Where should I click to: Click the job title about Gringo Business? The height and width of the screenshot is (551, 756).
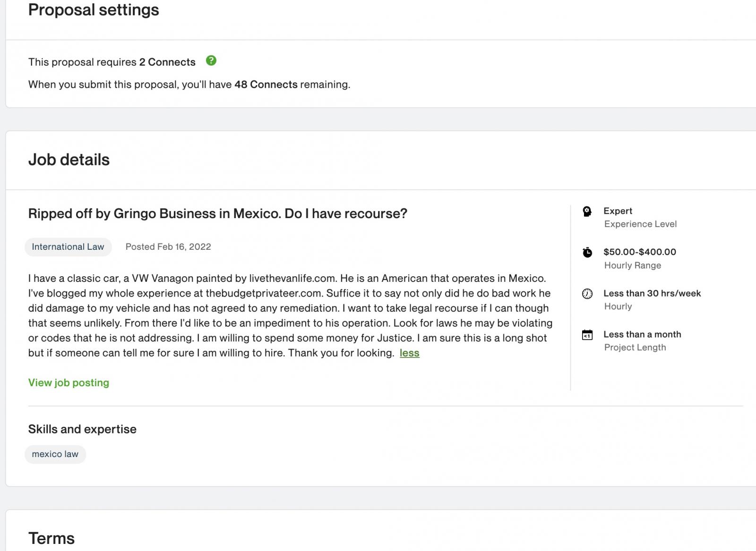coord(217,214)
